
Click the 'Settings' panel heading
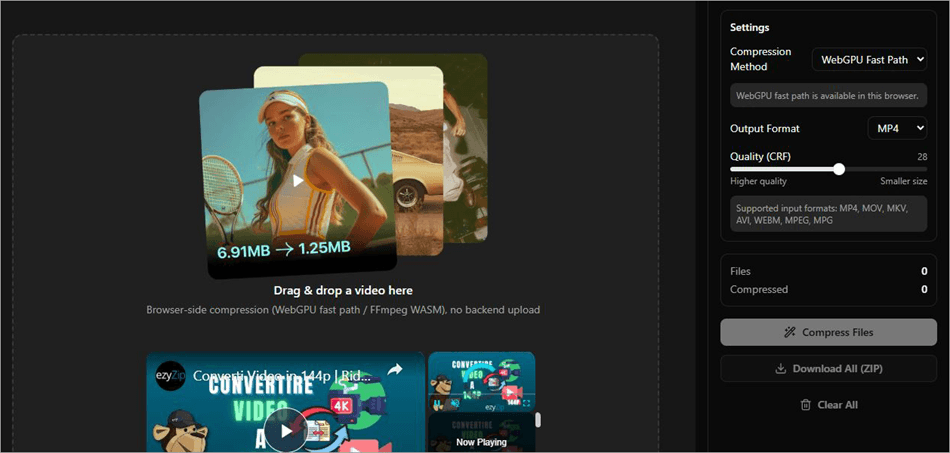click(x=749, y=27)
